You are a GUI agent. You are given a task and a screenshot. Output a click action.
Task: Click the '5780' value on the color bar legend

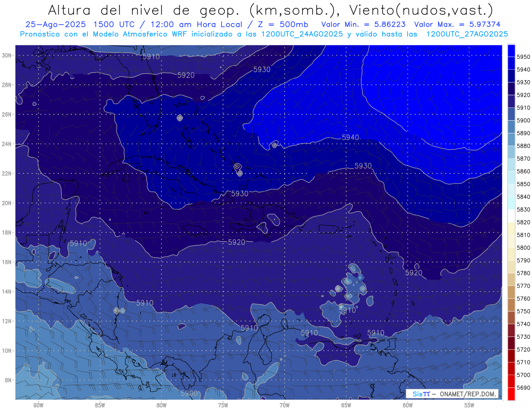524,273
